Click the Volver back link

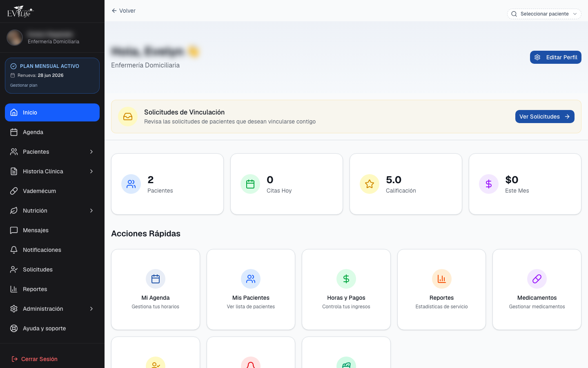[x=123, y=11]
